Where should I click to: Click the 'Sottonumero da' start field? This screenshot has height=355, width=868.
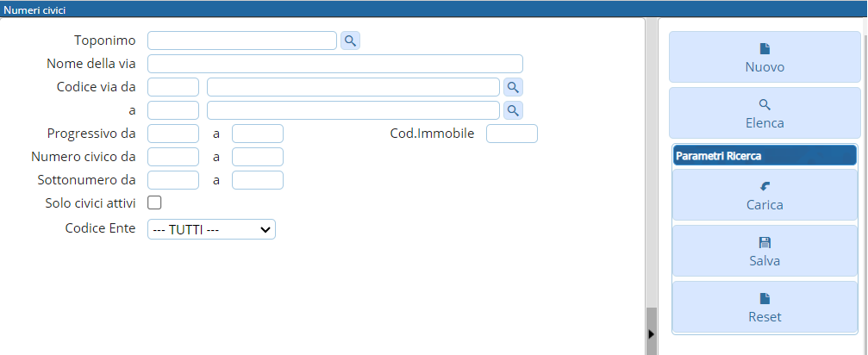pos(173,180)
